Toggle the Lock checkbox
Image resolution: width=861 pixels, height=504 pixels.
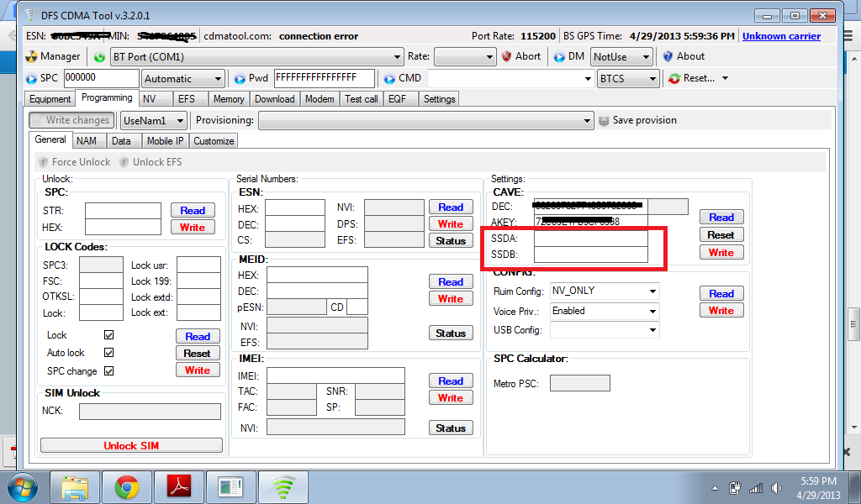click(x=108, y=335)
